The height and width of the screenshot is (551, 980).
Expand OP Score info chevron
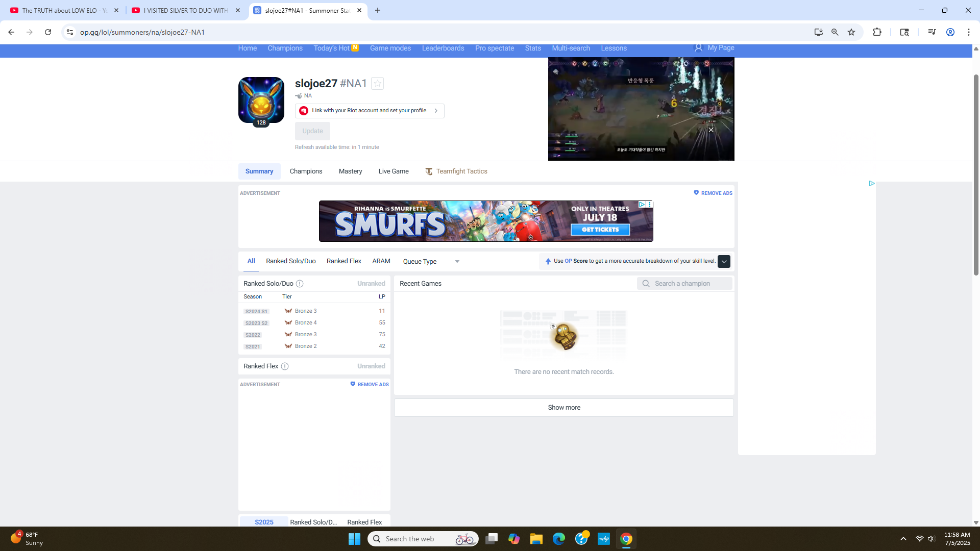click(724, 261)
